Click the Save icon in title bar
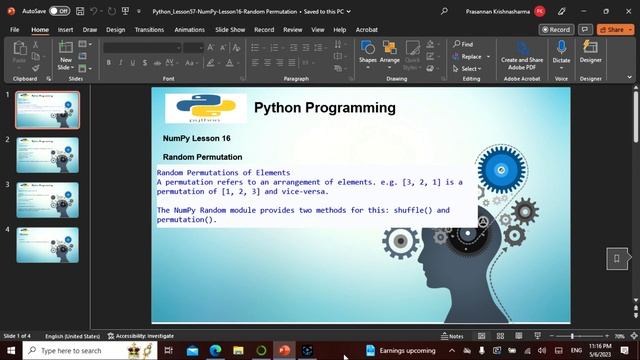This screenshot has height=360, width=640. click(80, 11)
